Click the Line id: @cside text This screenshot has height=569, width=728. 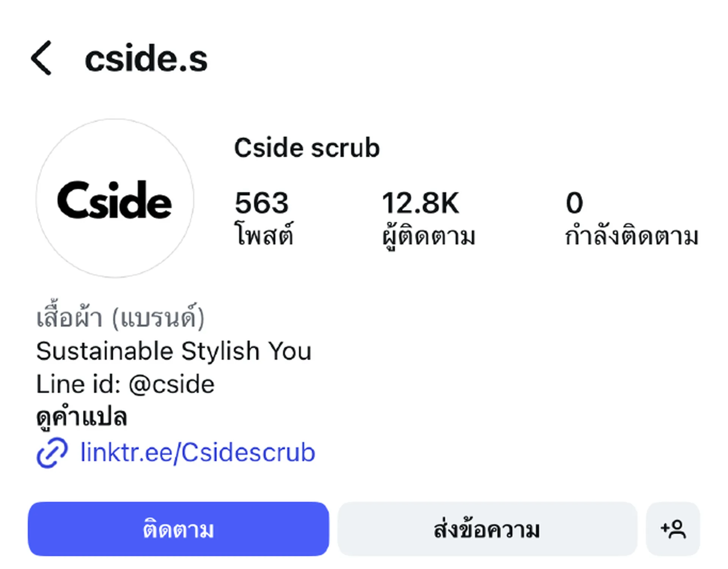pyautogui.click(x=125, y=384)
